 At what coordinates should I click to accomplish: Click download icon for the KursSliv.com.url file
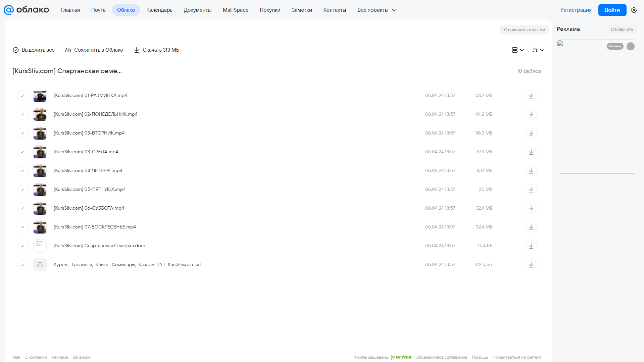[x=531, y=265]
